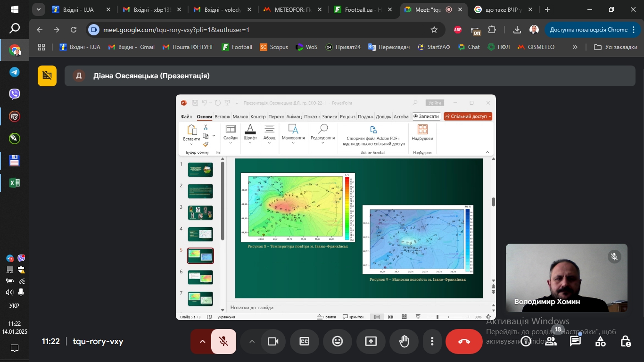644x362 pixels.
Task: Unmute the microphone in Meet
Action: click(223, 341)
